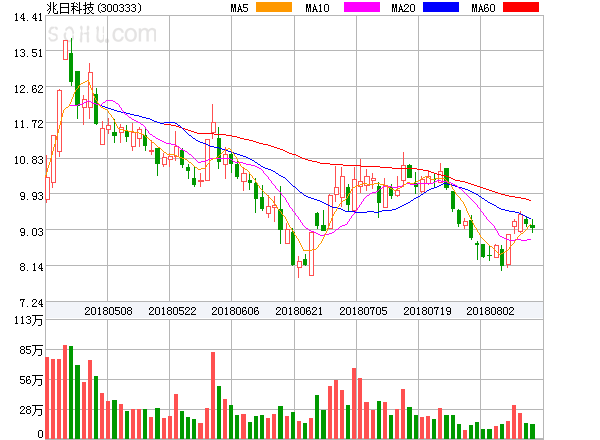
Task: Click the 9.93 price axis label
Action: (x=31, y=196)
